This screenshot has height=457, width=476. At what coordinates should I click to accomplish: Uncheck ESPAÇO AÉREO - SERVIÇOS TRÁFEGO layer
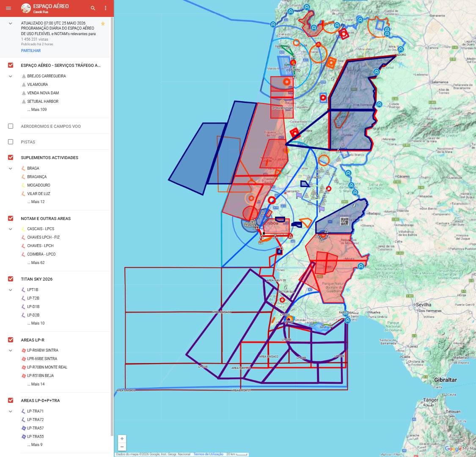click(x=11, y=65)
